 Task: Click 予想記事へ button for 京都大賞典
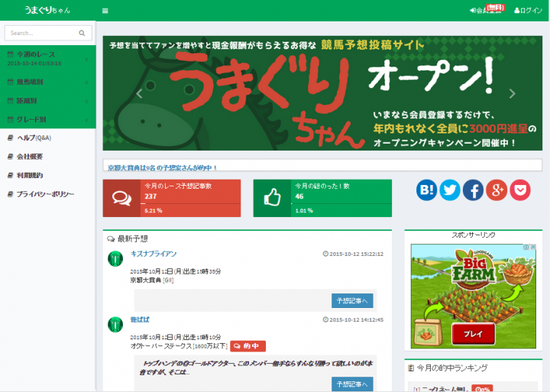(352, 301)
